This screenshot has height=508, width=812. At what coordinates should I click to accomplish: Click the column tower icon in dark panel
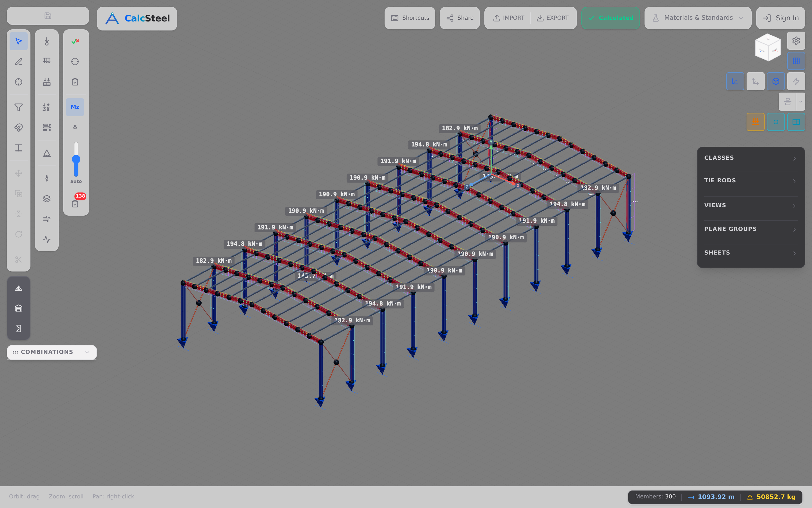(18, 328)
